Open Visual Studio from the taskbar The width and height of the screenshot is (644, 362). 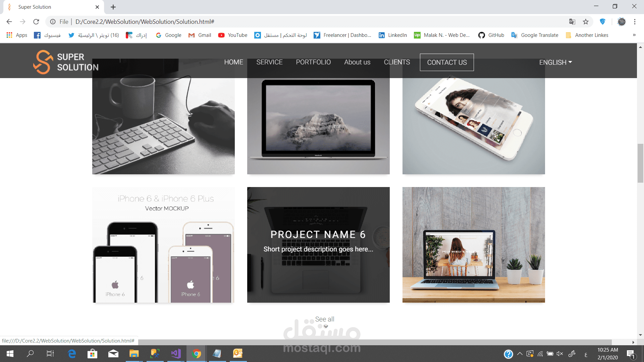click(x=176, y=354)
